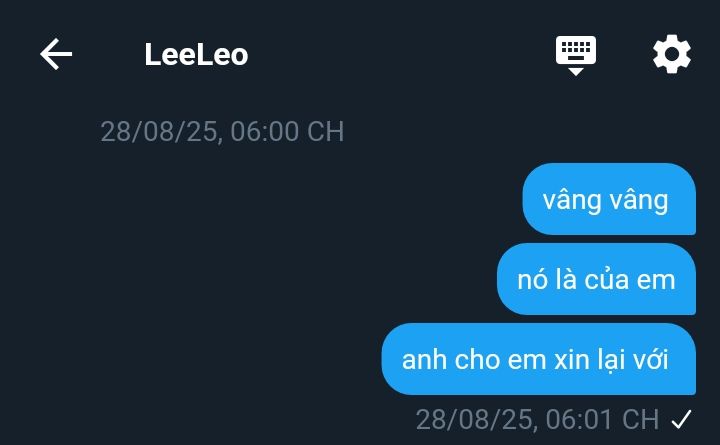Open the LeeLeo contact name header
The width and height of the screenshot is (720, 445).
[196, 55]
